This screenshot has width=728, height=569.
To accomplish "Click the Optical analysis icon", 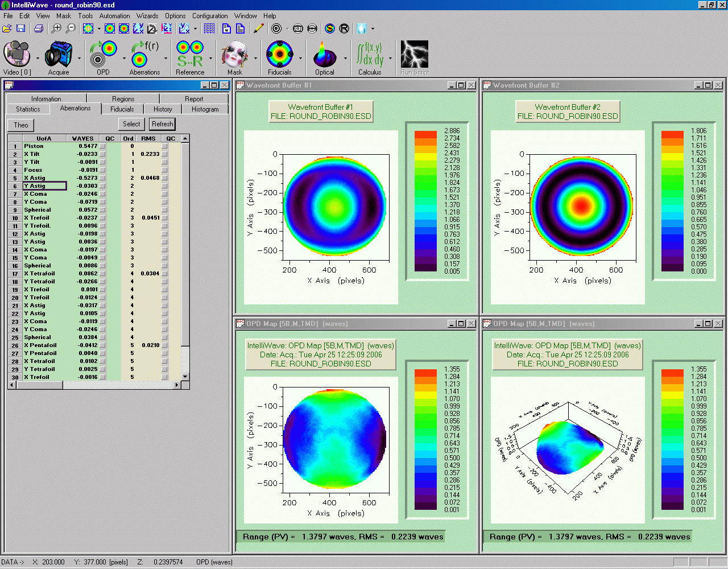I will 325,56.
